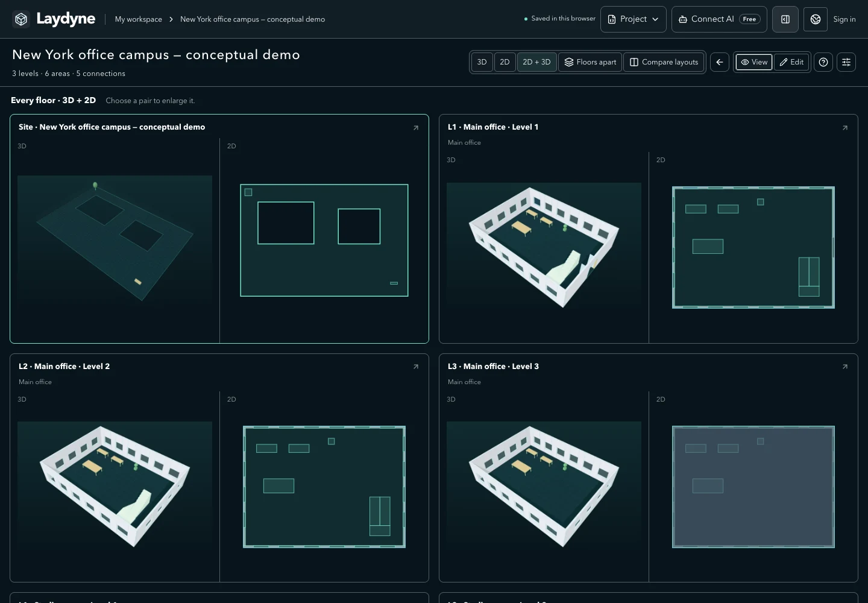Open the L3 Level 3 2D plan
Image resolution: width=868 pixels, height=603 pixels.
click(x=753, y=487)
